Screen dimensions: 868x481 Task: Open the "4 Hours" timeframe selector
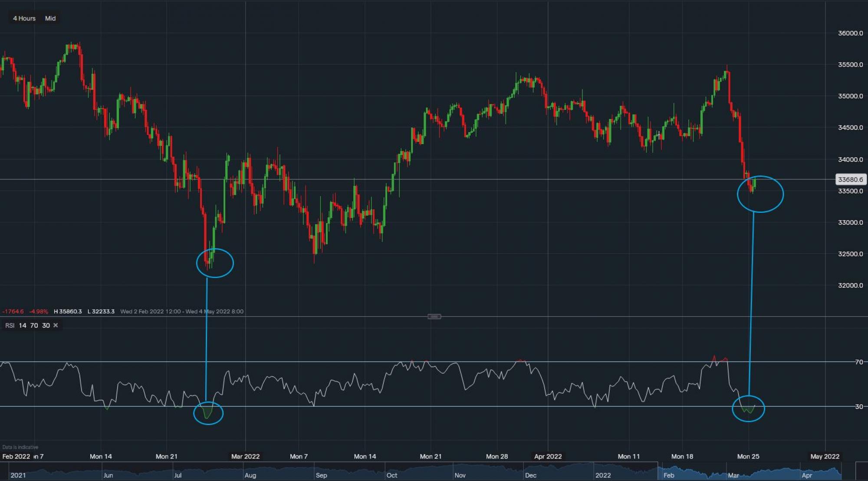[x=25, y=18]
